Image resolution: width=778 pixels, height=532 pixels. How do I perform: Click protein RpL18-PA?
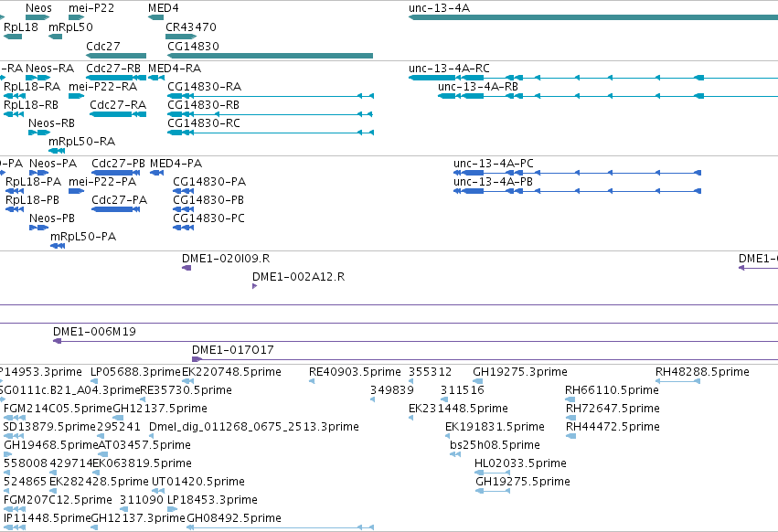(x=15, y=191)
